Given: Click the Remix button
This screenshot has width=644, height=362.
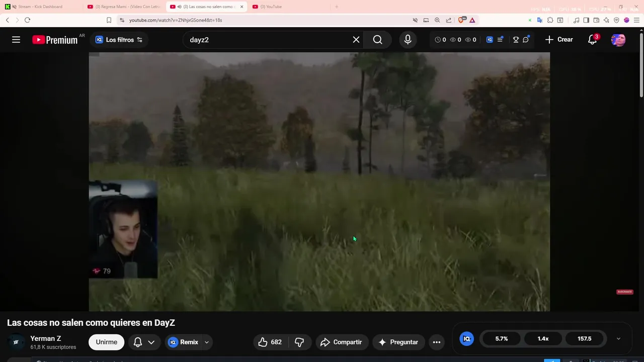Looking at the screenshot, I should (183, 342).
